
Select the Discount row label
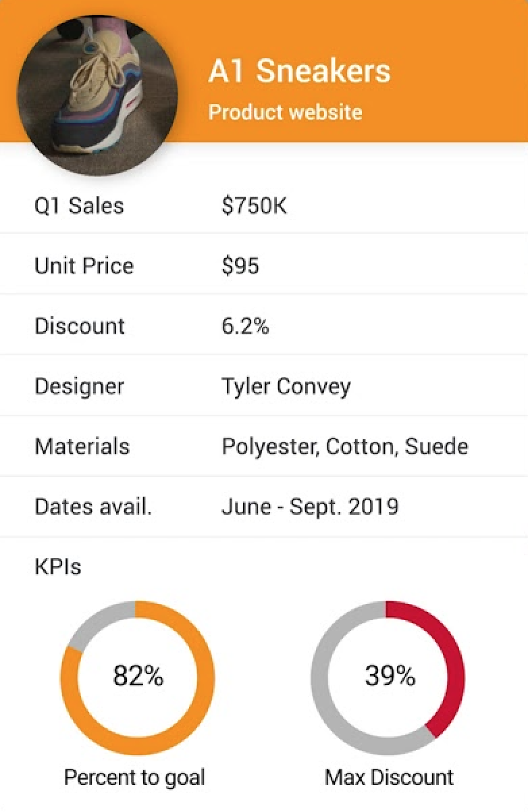coord(80,326)
